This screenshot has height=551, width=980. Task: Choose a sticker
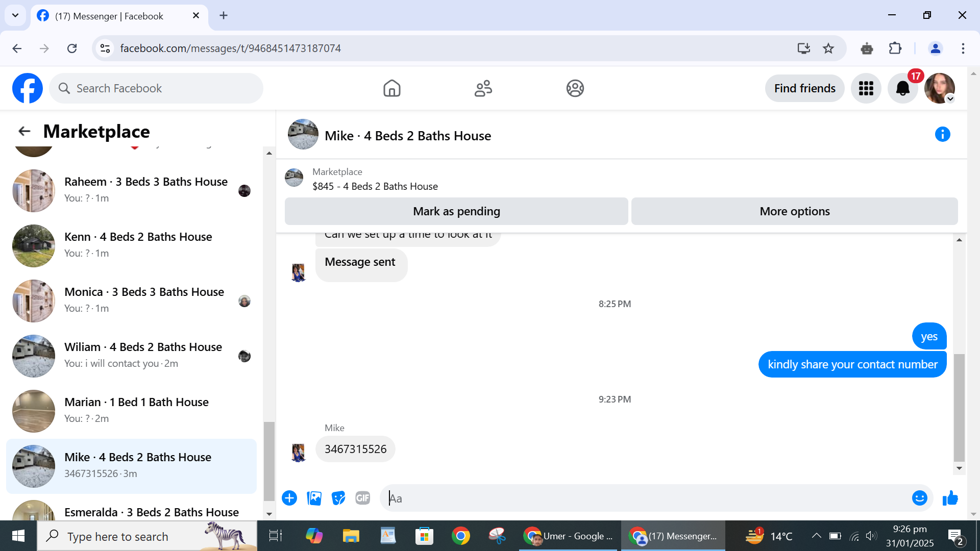coord(338,498)
